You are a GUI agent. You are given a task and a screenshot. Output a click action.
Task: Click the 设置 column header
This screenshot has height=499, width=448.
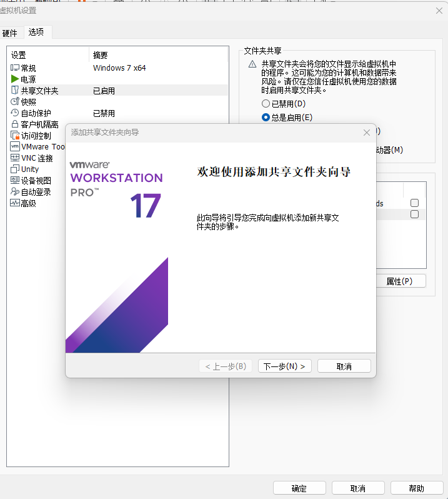[x=48, y=55]
